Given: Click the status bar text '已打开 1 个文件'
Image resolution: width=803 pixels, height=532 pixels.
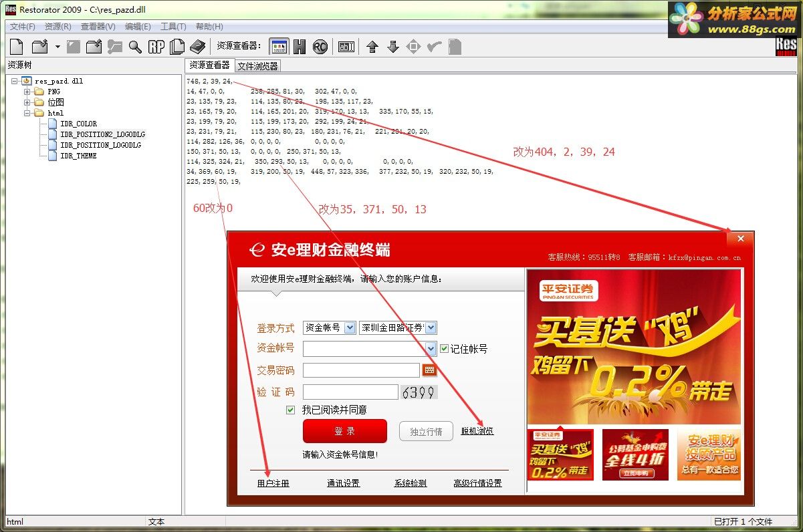Looking at the screenshot, I should point(743,522).
